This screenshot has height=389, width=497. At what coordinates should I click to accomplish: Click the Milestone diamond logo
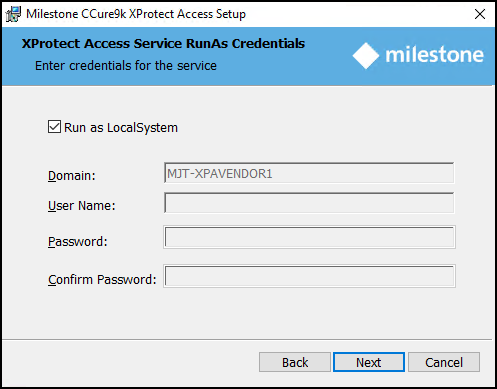tap(366, 56)
